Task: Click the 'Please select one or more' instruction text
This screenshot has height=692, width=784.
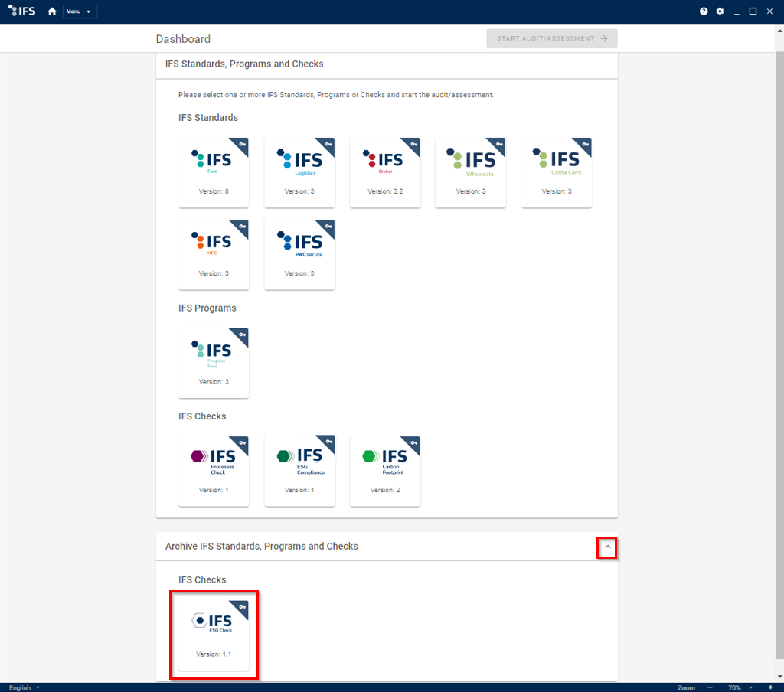Action: (336, 94)
